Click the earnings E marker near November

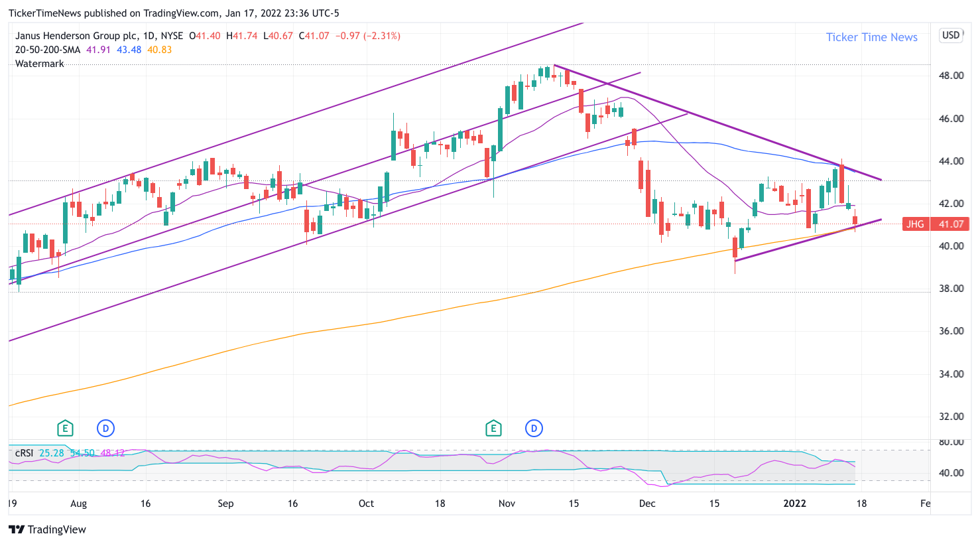[x=493, y=428]
